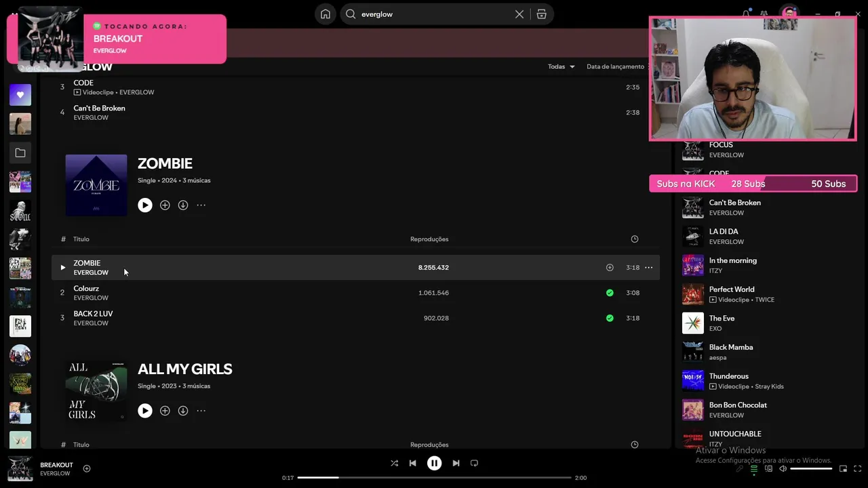The height and width of the screenshot is (488, 868).
Task: Skip to the next track
Action: [456, 463]
